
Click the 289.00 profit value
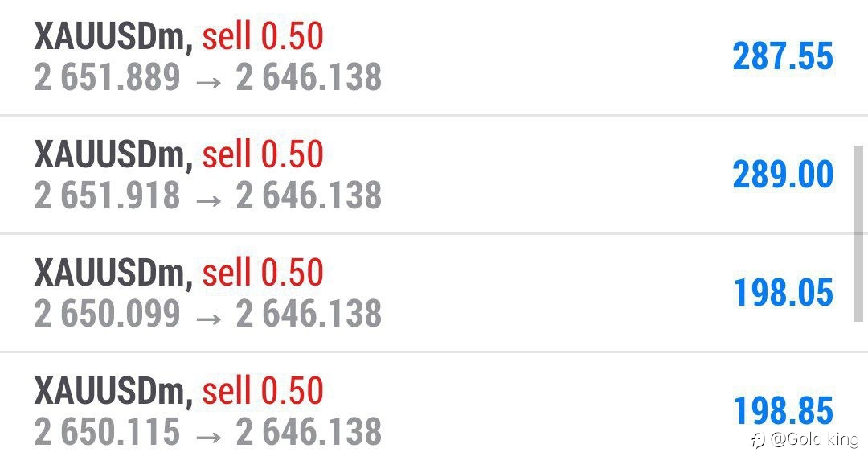(783, 174)
